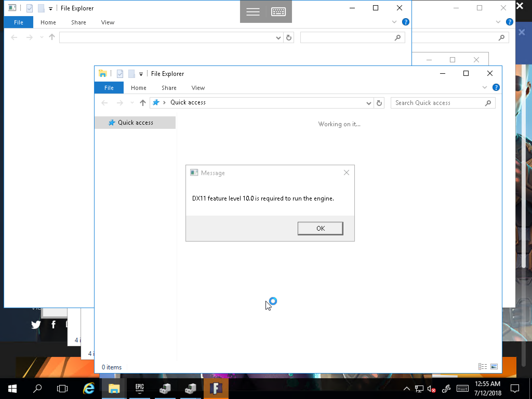This screenshot has width=532, height=399.
Task: Click Properties quick access toolbar icon, front window
Action: [x=120, y=74]
